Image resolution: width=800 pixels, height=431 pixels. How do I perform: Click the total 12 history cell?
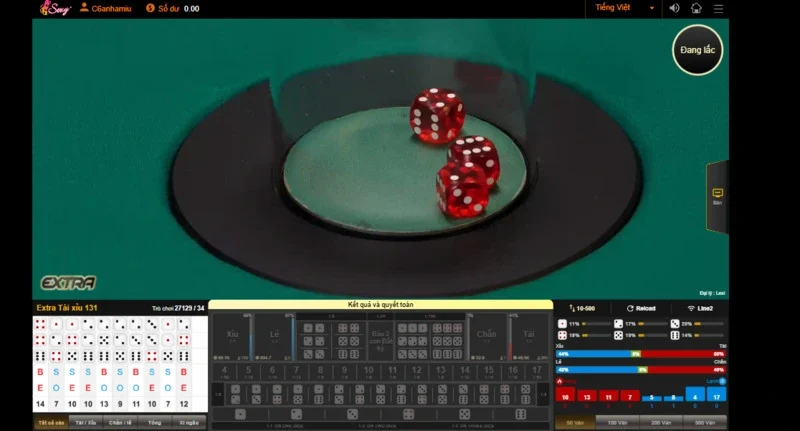tap(184, 404)
